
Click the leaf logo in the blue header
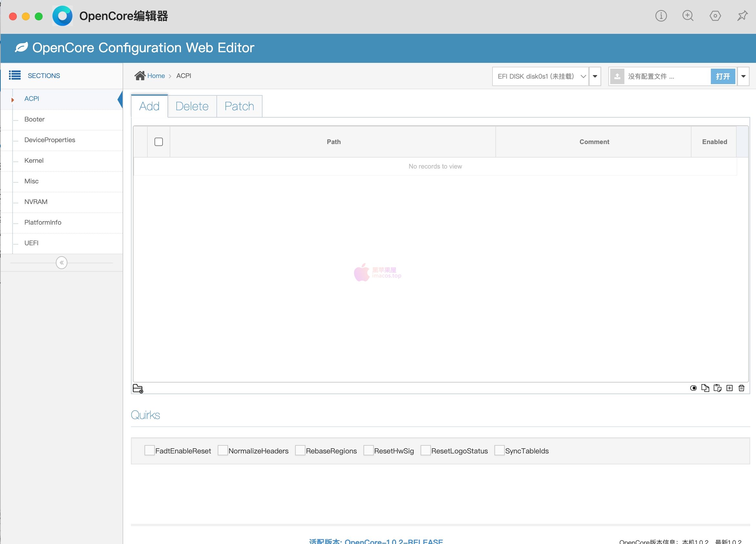pyautogui.click(x=21, y=47)
